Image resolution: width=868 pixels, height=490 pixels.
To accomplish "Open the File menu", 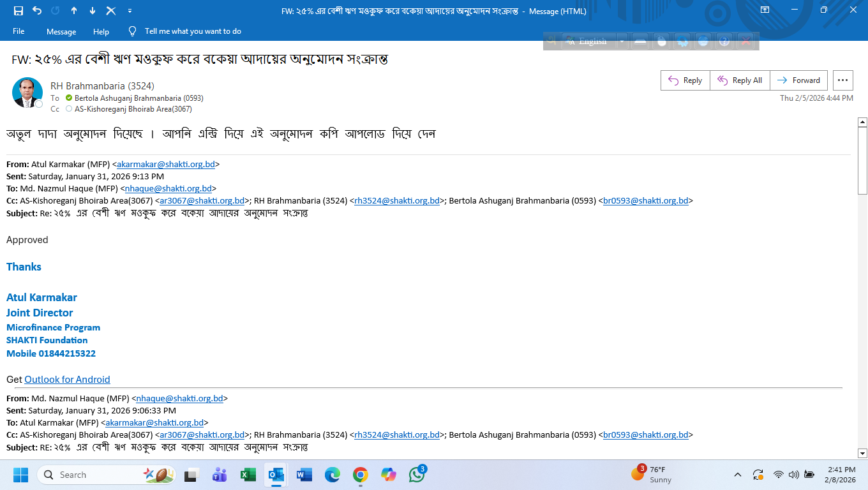I will 19,31.
